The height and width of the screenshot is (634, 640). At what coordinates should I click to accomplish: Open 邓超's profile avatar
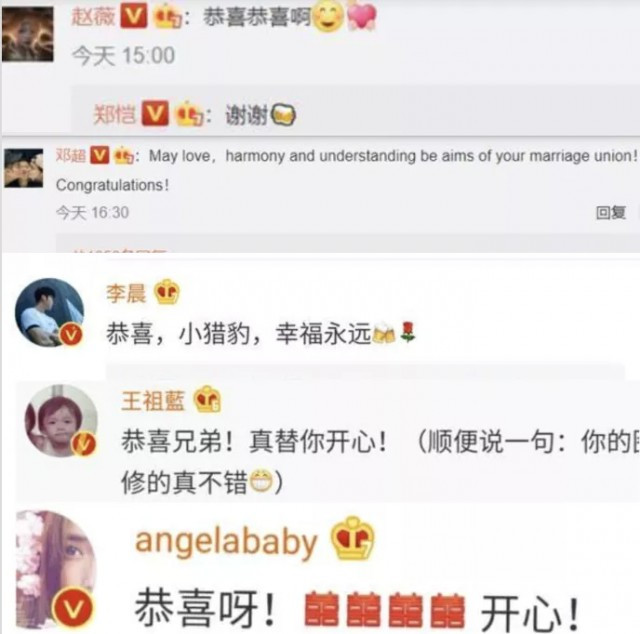coord(23,168)
